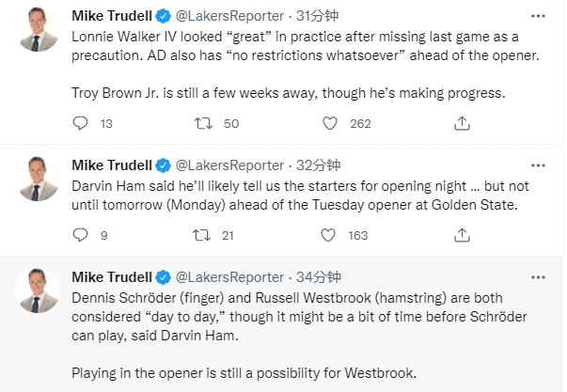The height and width of the screenshot is (392, 567).
Task: Click verified badge on the Schröder tweet
Action: (164, 277)
